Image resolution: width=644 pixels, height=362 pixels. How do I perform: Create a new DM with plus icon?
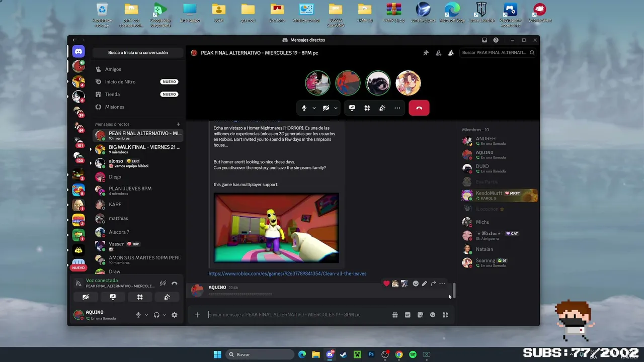[x=178, y=124]
